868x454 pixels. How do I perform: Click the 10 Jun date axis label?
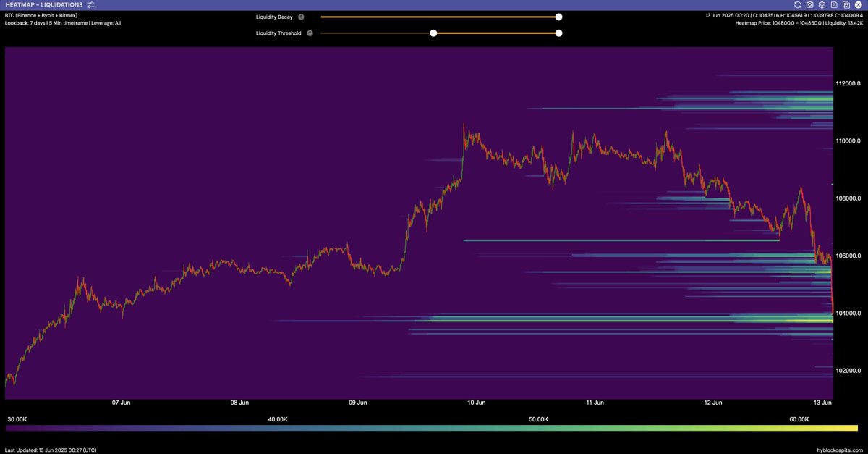tap(477, 403)
